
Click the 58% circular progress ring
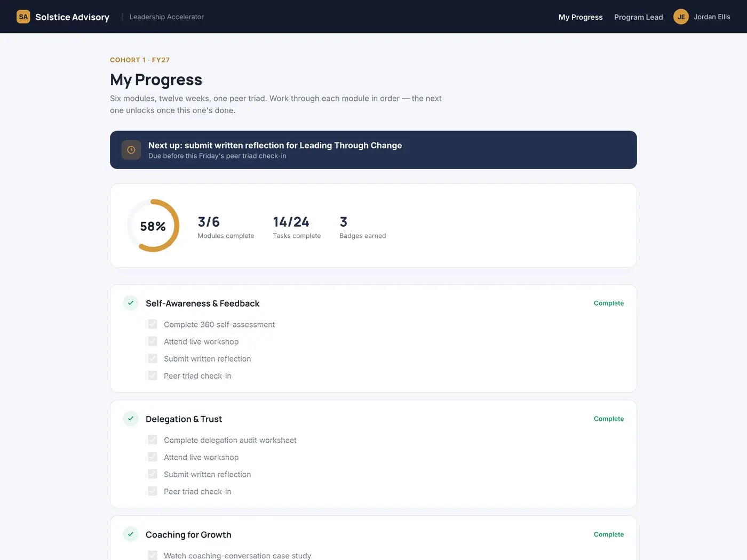pos(153,226)
